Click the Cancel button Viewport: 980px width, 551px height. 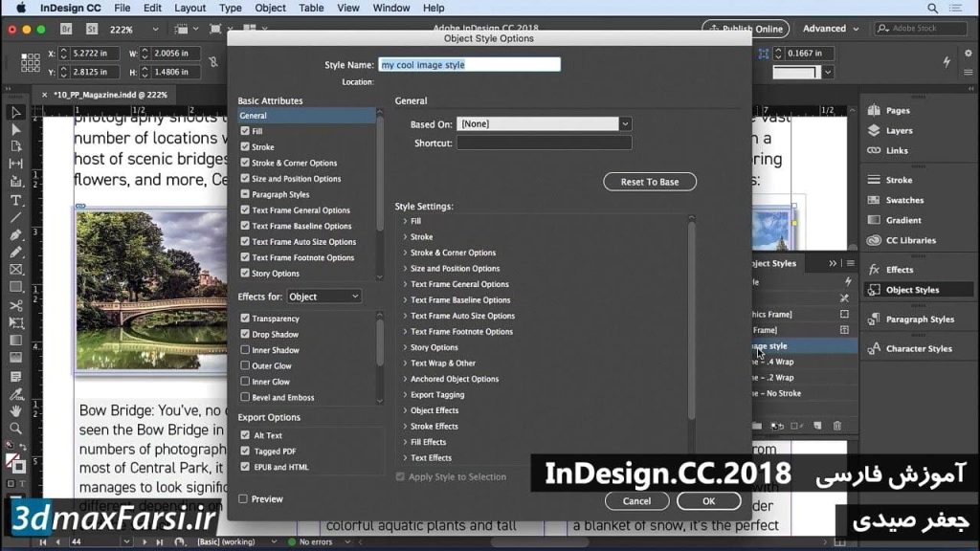[636, 500]
